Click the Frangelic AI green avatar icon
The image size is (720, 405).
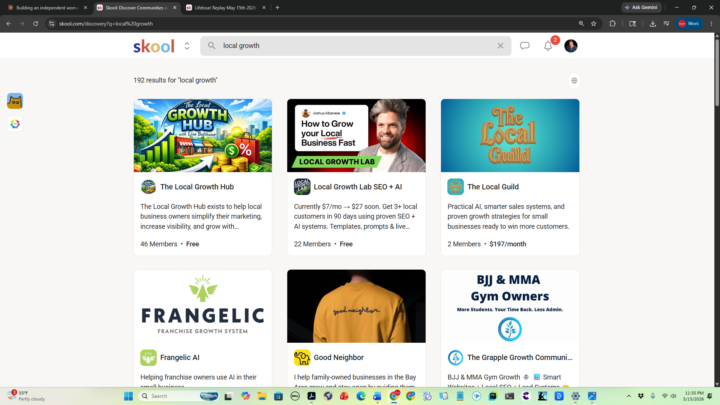(148, 357)
